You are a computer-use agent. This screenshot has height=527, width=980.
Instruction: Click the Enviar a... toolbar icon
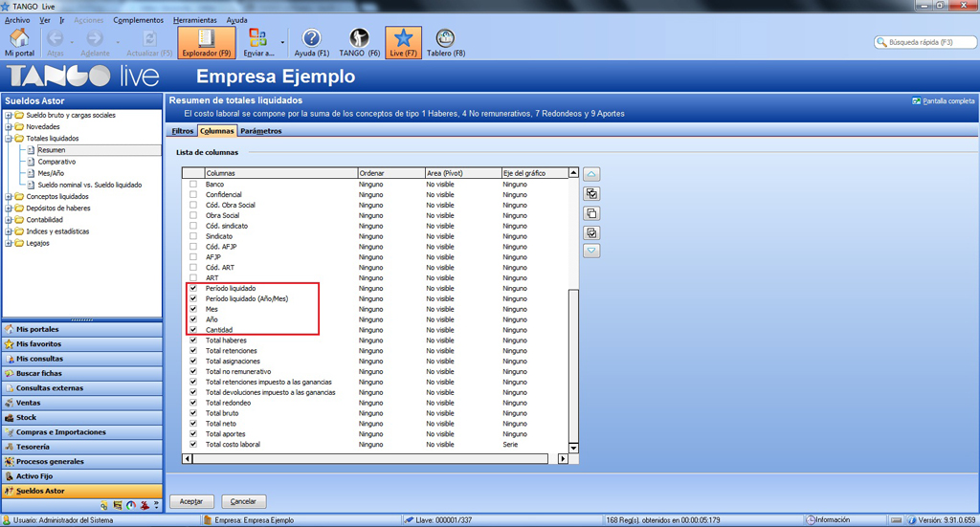click(x=258, y=42)
